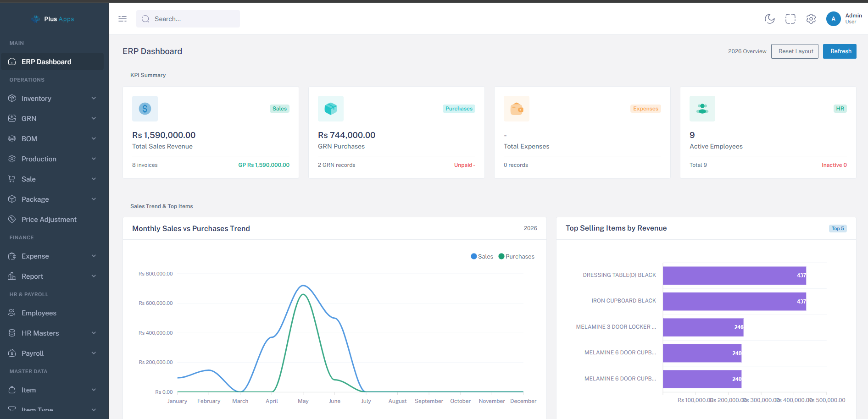Click the Inactive 0 label
Image resolution: width=868 pixels, height=419 pixels.
click(834, 165)
